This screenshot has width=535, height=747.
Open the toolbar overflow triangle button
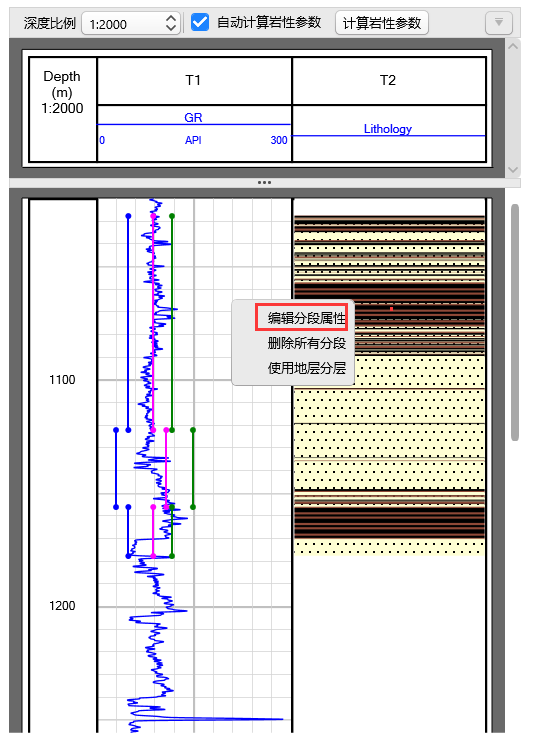click(498, 22)
